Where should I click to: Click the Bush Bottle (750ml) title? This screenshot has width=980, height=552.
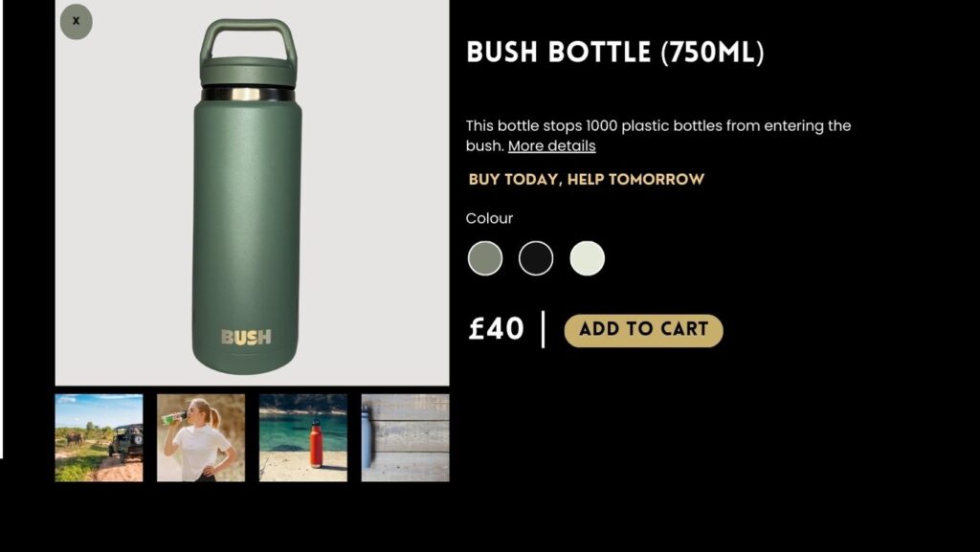615,53
